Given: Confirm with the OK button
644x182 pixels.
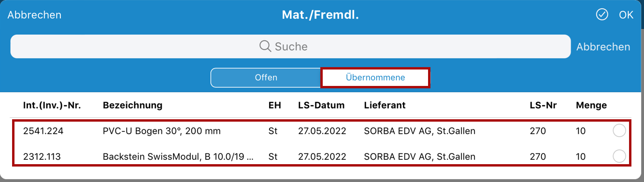Looking at the screenshot, I should click(x=626, y=15).
